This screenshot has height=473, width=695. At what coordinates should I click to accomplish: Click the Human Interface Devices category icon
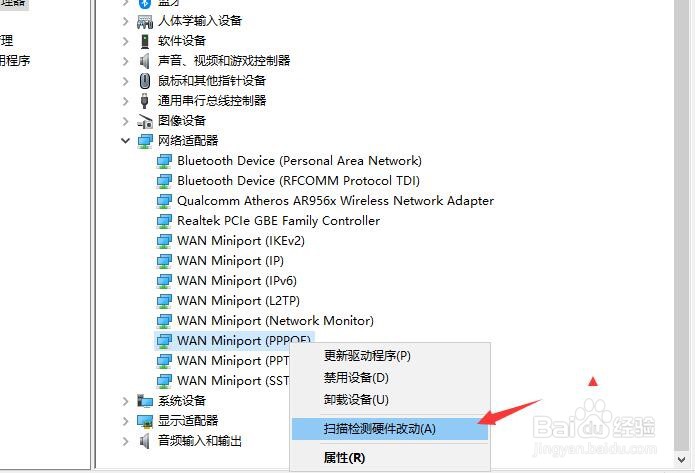point(145,21)
